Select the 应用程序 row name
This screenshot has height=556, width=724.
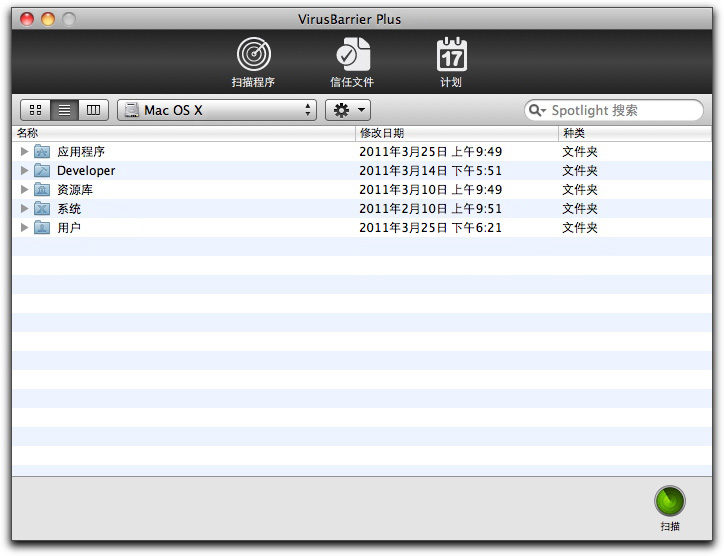pos(81,151)
